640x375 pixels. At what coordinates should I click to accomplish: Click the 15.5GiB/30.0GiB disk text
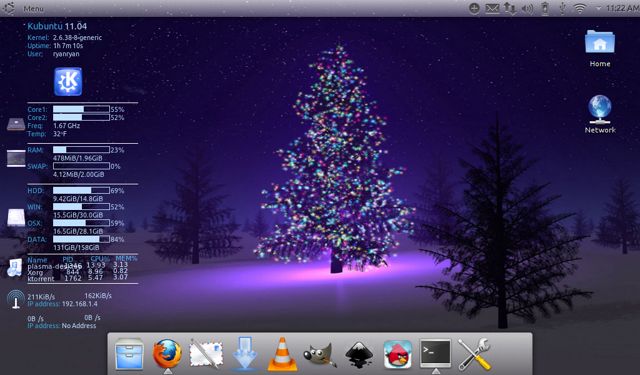78,215
